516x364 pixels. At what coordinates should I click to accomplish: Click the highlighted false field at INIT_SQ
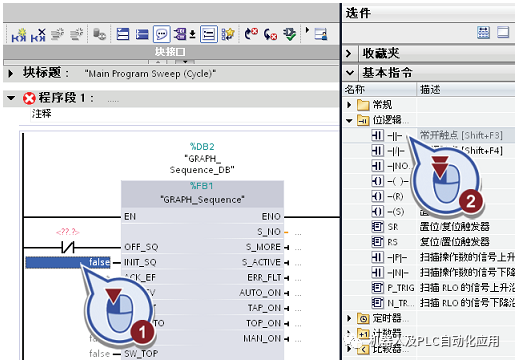tap(68, 262)
